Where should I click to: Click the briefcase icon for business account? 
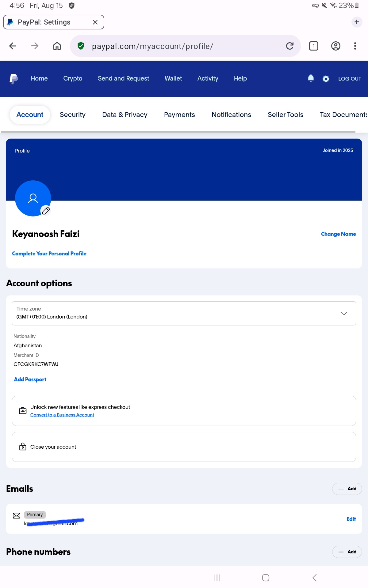(x=23, y=411)
